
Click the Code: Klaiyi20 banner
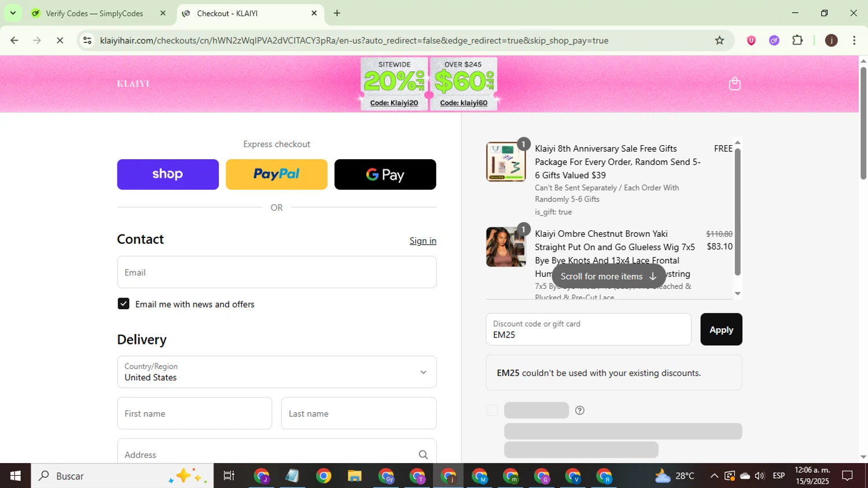click(x=394, y=84)
